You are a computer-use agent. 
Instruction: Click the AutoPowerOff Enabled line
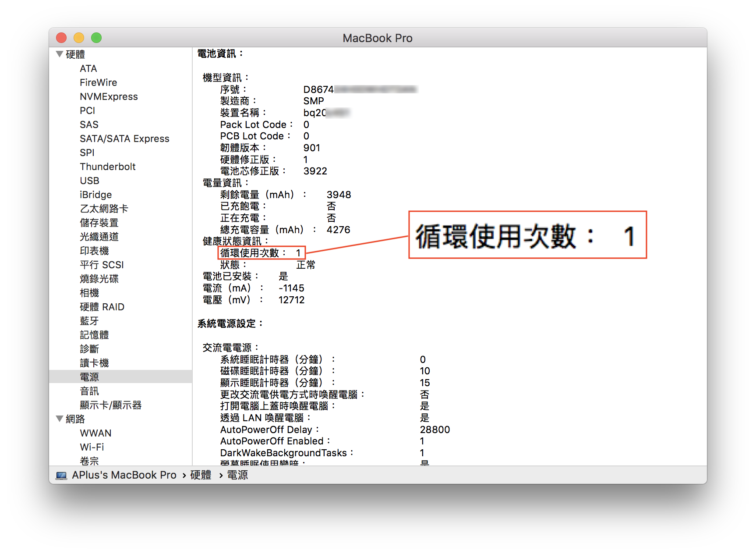click(x=323, y=441)
